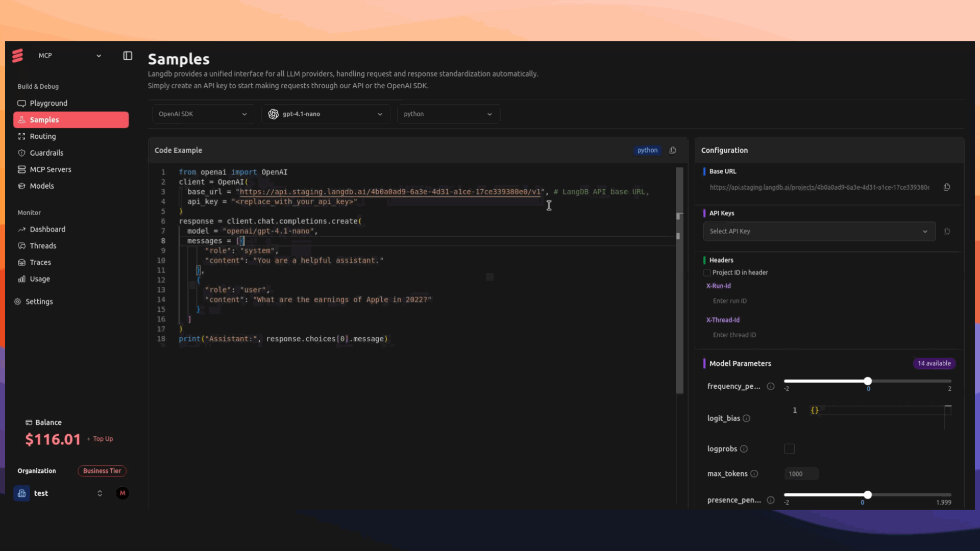Go to MCP Servers in sidebar
Viewport: 980px width, 551px height.
coord(51,169)
